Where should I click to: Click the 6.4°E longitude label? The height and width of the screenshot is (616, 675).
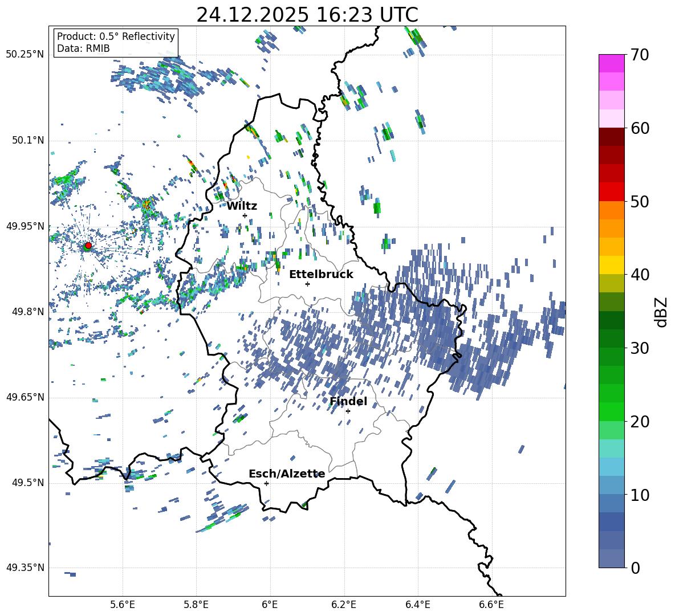click(x=417, y=605)
